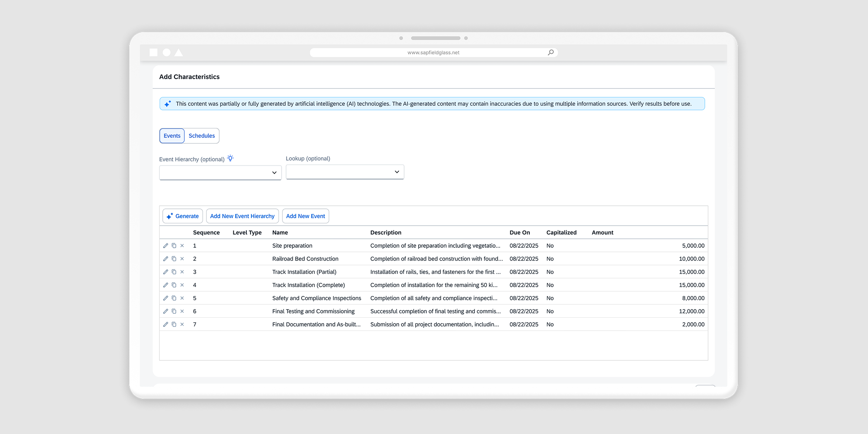The width and height of the screenshot is (868, 434).
Task: Click the lightbulb hint icon beside Event Hierarchy
Action: pos(231,158)
